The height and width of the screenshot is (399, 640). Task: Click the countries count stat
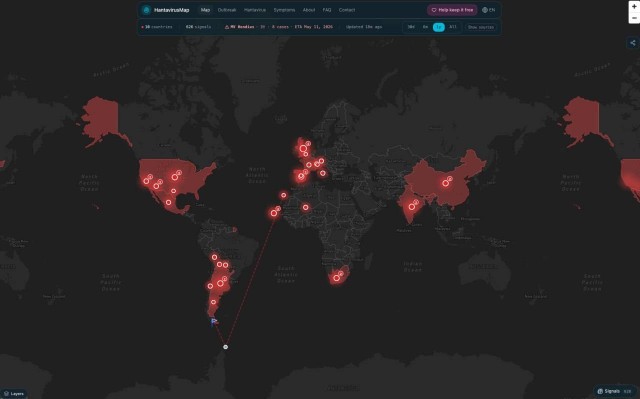(x=157, y=27)
